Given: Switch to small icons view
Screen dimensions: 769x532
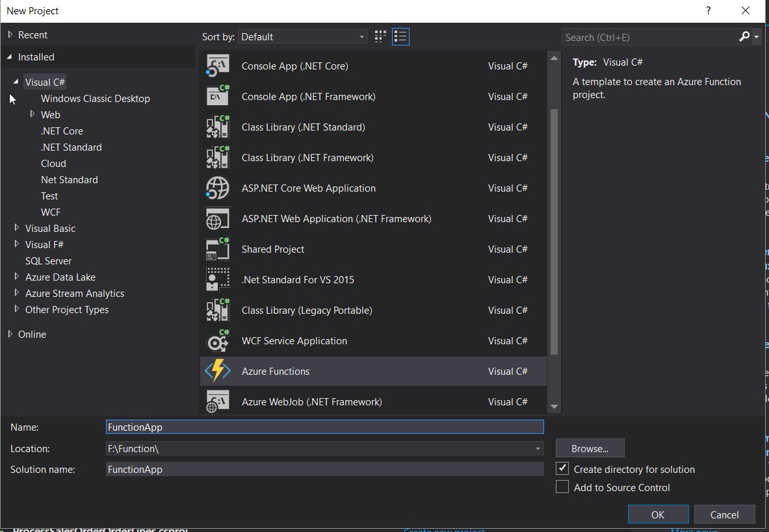Looking at the screenshot, I should coord(380,36).
